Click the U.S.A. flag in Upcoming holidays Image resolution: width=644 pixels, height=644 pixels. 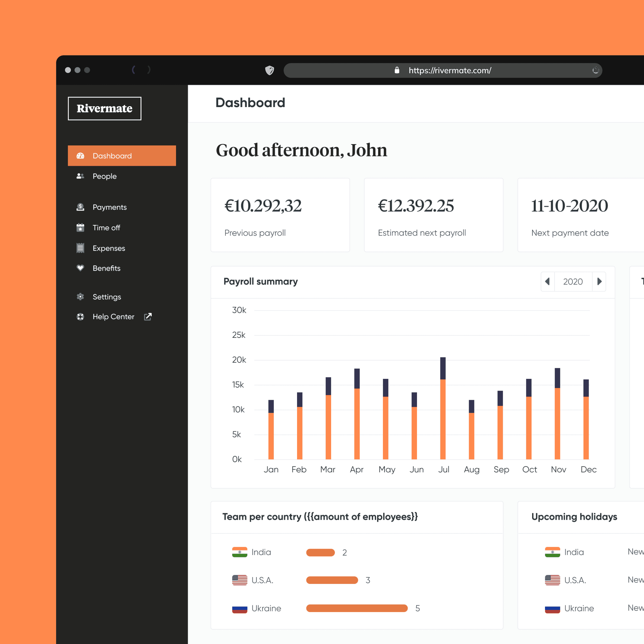pos(552,580)
